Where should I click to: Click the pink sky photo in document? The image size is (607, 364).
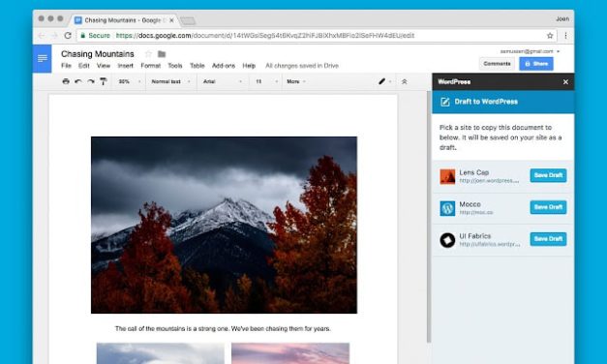pyautogui.click(x=290, y=353)
